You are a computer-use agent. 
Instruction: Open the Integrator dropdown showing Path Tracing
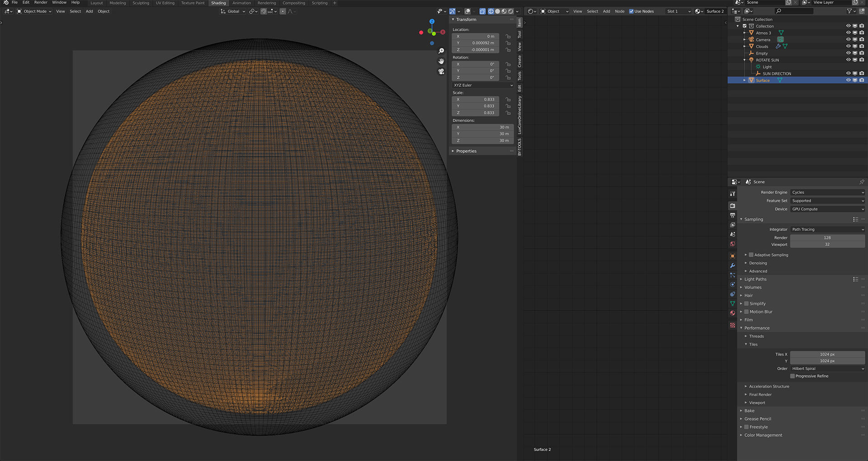[827, 230]
